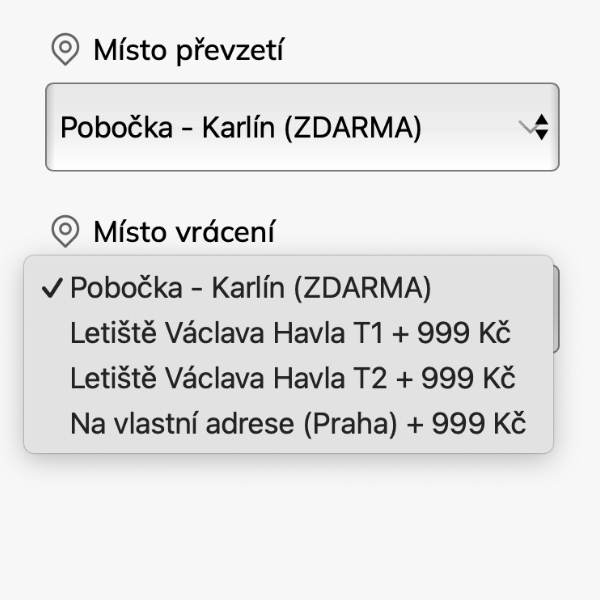Click the return location pin icon

click(x=65, y=231)
